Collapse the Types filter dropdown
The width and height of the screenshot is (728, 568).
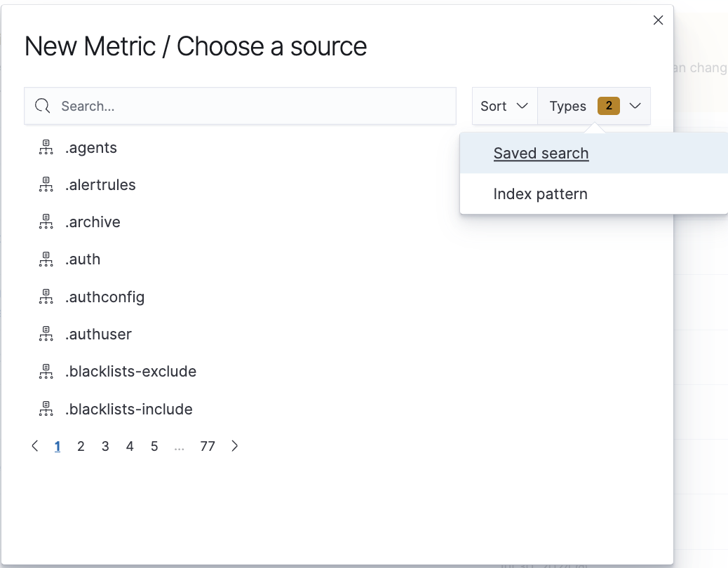coord(635,107)
